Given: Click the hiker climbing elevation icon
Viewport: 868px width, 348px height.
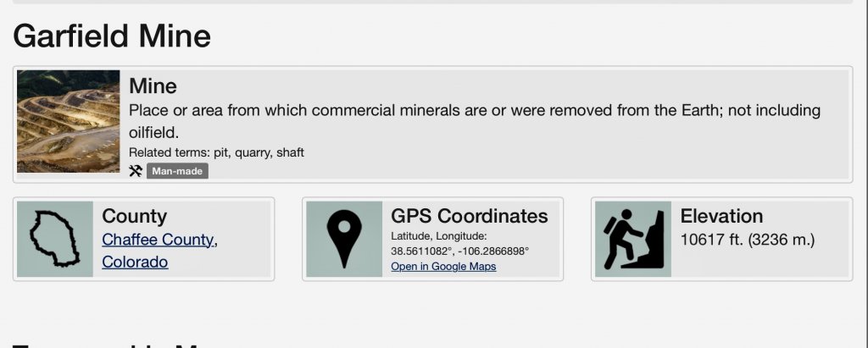Looking at the screenshot, I should 633,239.
